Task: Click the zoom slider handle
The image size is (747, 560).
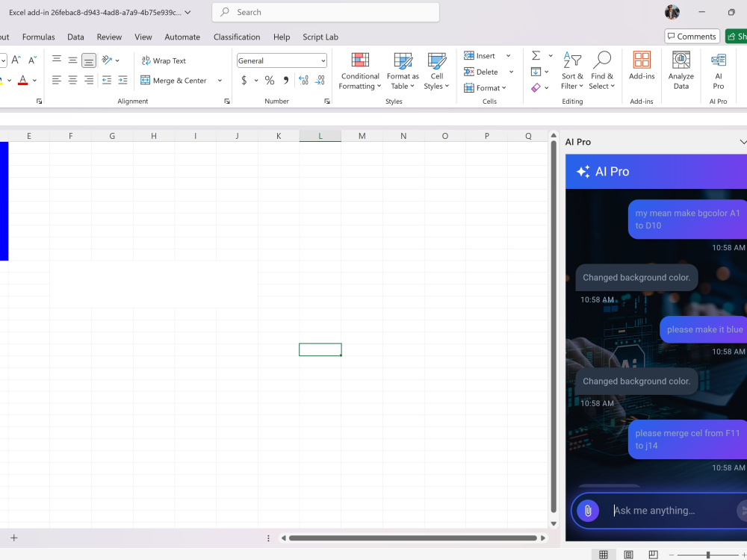Action: point(708,555)
